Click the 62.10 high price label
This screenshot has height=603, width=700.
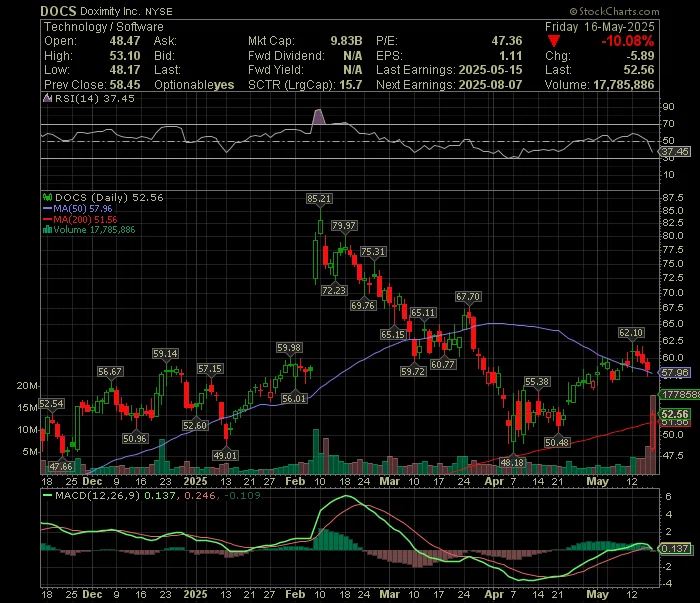click(631, 333)
